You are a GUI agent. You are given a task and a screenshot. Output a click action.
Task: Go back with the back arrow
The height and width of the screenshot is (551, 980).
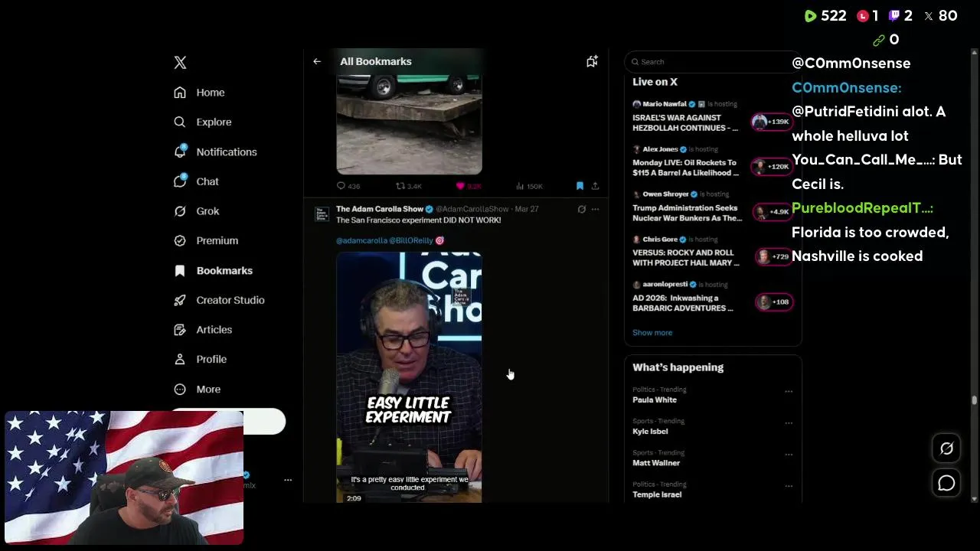click(x=317, y=61)
